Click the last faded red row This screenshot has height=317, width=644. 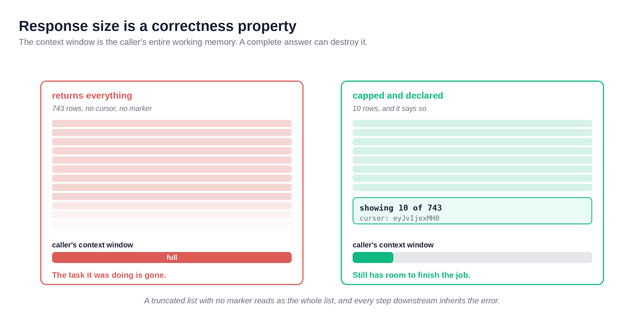tap(172, 224)
